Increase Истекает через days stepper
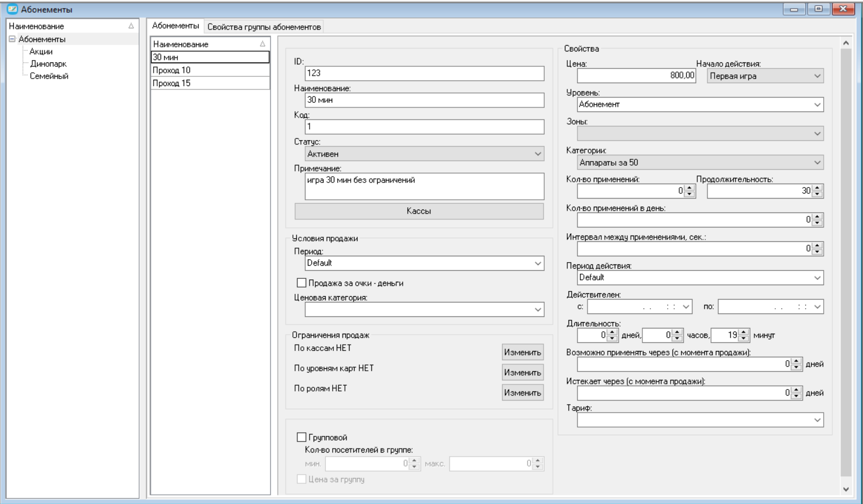 tap(797, 390)
